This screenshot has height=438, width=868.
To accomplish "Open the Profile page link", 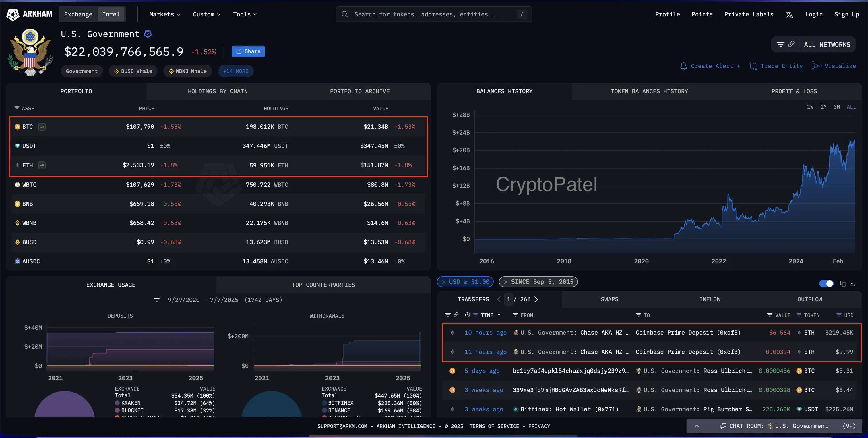I will coord(667,14).
